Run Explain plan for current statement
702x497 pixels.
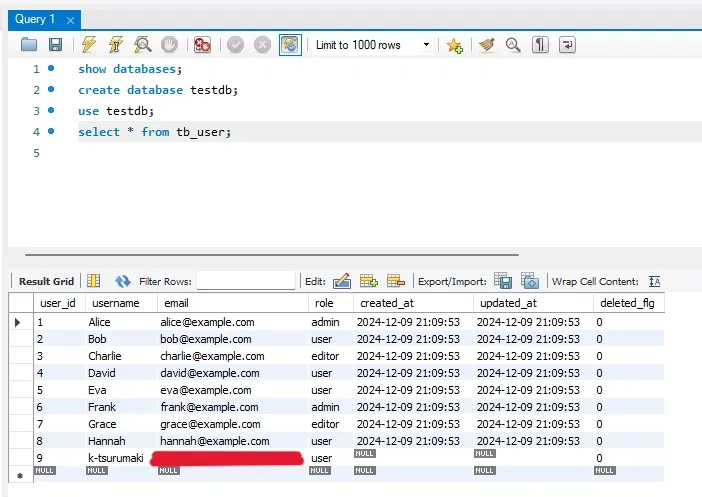(x=143, y=45)
